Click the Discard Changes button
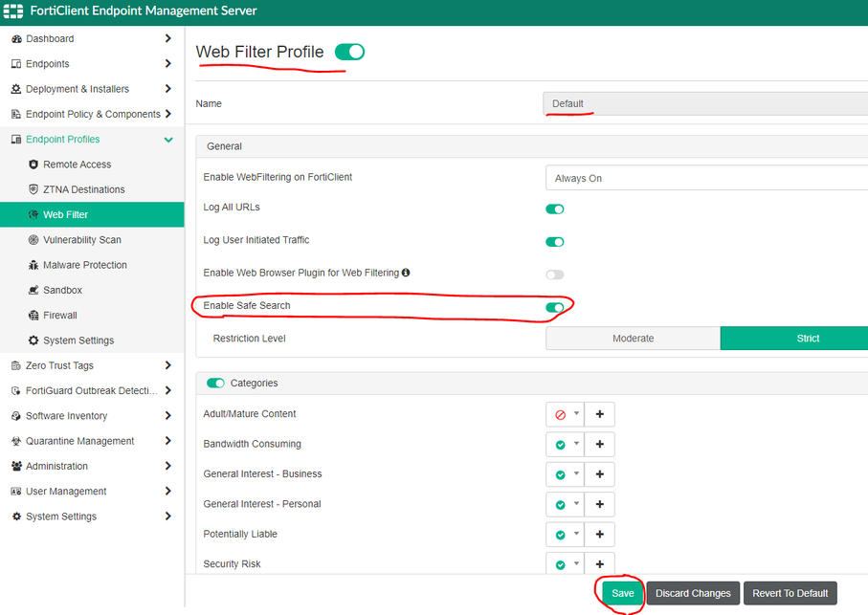868x615 pixels. coord(693,593)
